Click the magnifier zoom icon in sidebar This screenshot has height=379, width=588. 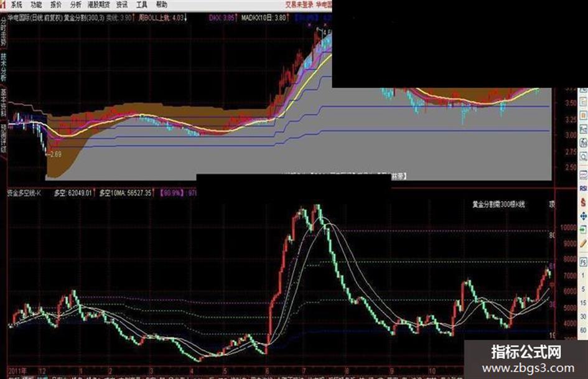[583, 156]
